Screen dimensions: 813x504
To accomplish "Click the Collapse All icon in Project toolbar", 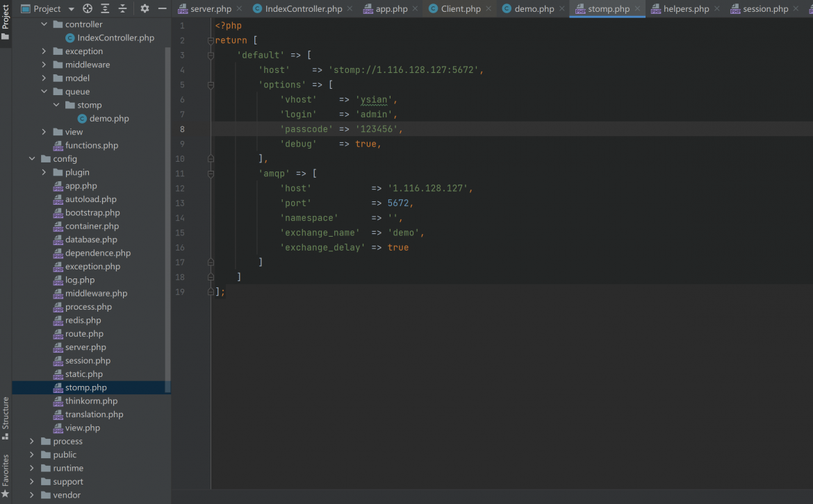I will pyautogui.click(x=122, y=8).
